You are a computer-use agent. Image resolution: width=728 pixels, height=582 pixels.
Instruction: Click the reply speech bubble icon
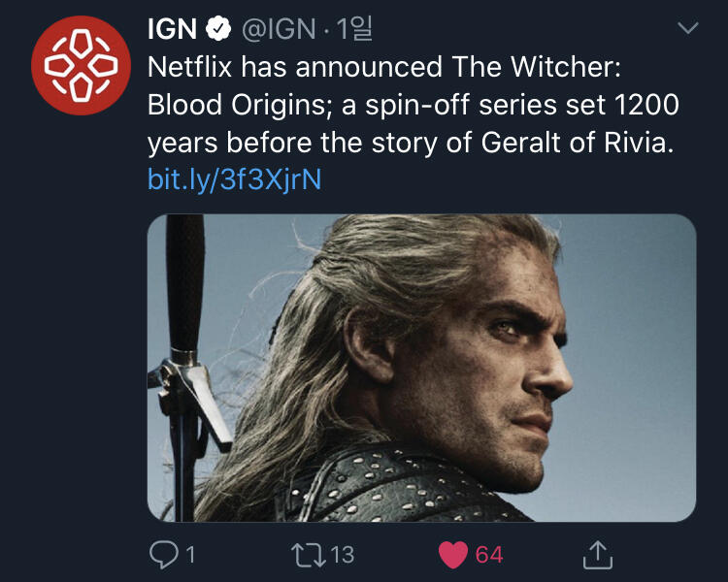tap(164, 554)
